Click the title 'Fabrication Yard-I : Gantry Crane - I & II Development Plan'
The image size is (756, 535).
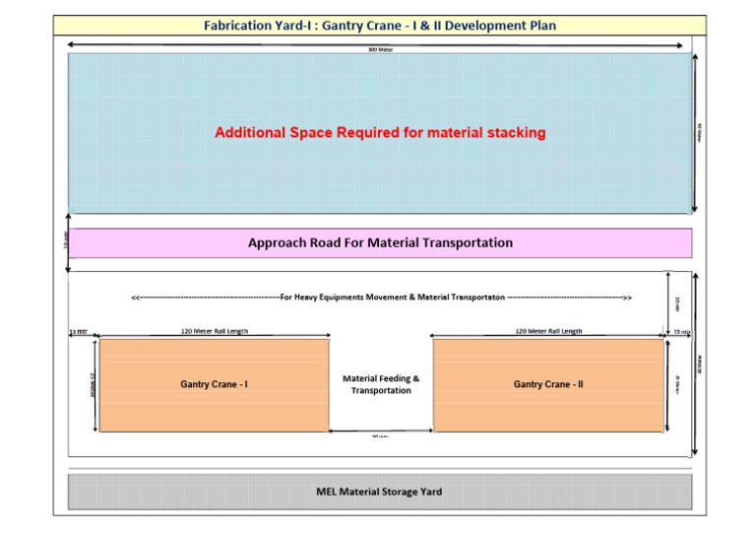[x=380, y=26]
